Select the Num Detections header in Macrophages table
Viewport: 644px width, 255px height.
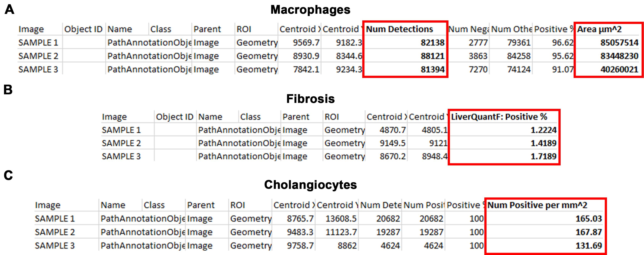pos(399,29)
